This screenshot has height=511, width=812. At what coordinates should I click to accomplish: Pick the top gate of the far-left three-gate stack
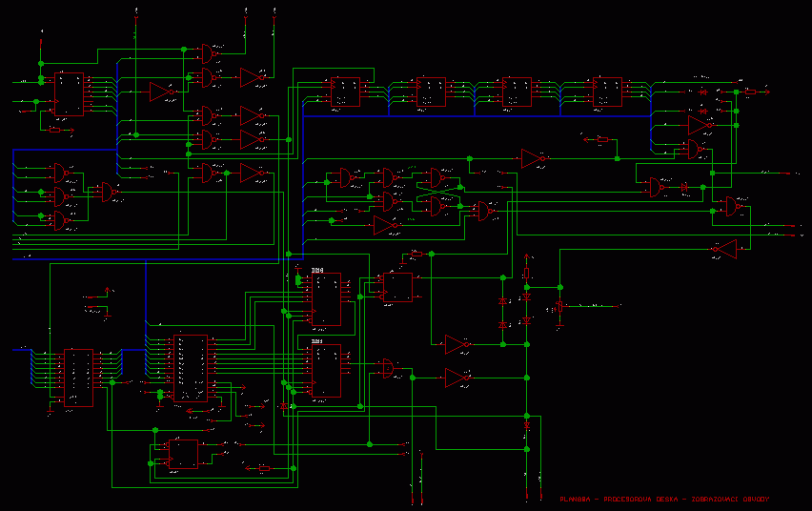coord(60,173)
